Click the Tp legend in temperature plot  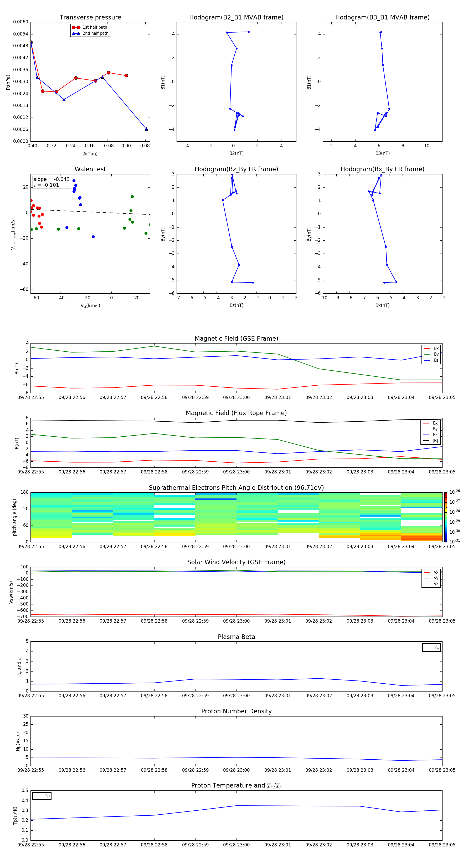(42, 796)
